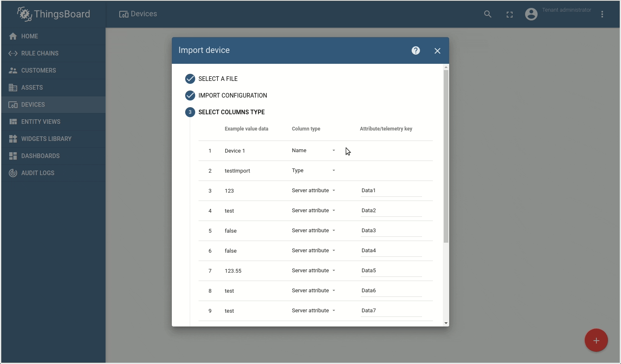Open column type dropdown for row 9
Image resolution: width=621 pixels, height=364 pixels.
tap(314, 311)
